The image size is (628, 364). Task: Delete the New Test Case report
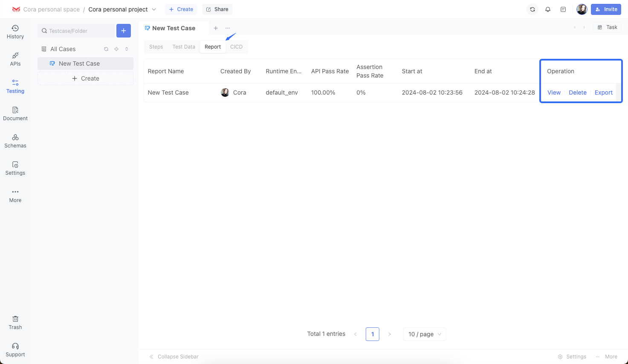(578, 92)
